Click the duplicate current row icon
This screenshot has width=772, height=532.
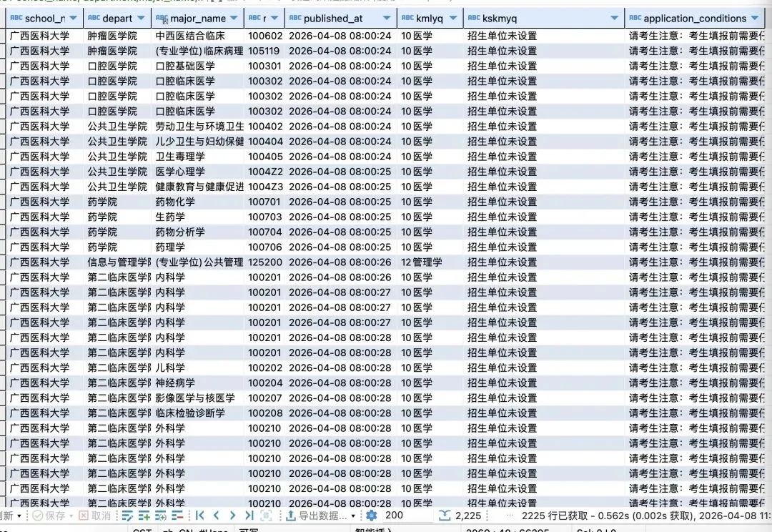[161, 516]
